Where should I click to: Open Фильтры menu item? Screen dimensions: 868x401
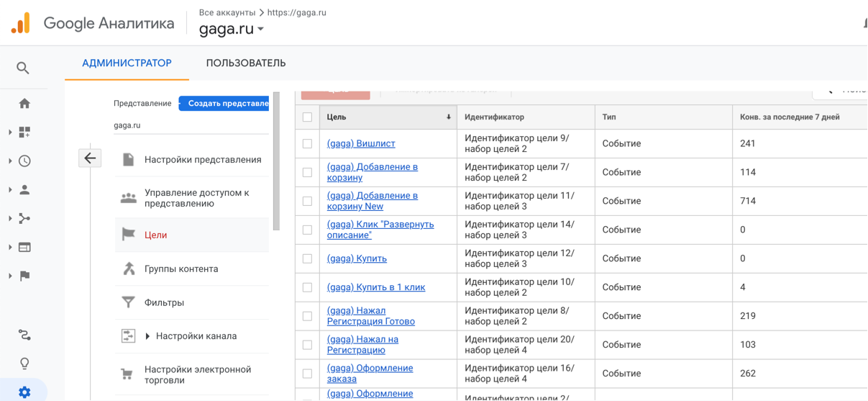tap(192, 302)
